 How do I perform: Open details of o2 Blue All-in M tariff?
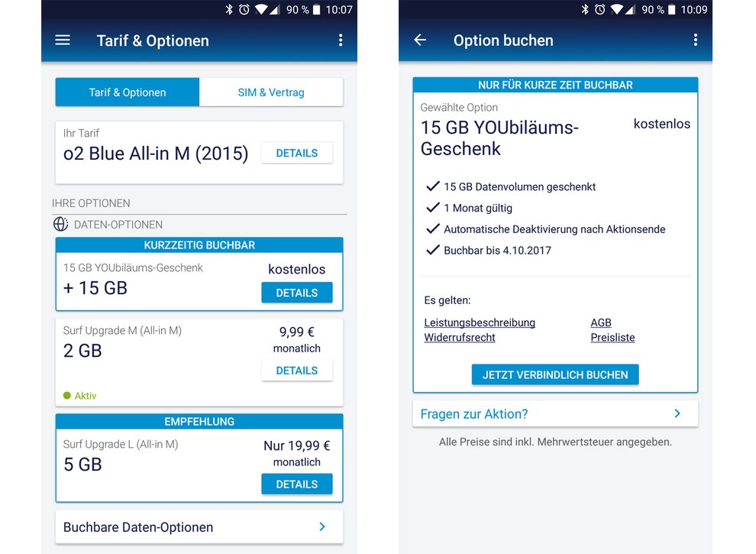coord(296,153)
